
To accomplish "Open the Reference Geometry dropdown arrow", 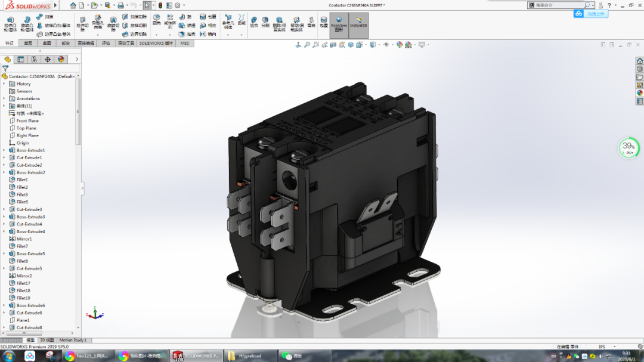I will [228, 35].
